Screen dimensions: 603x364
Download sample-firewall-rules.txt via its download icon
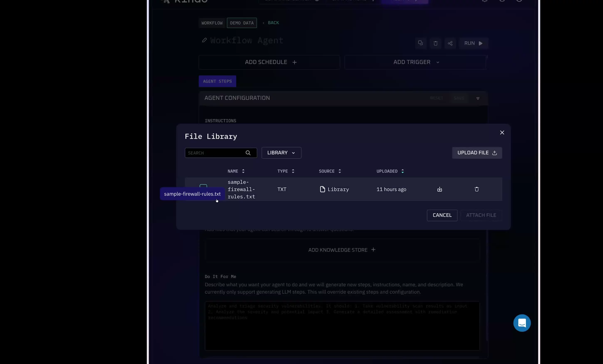(x=439, y=189)
